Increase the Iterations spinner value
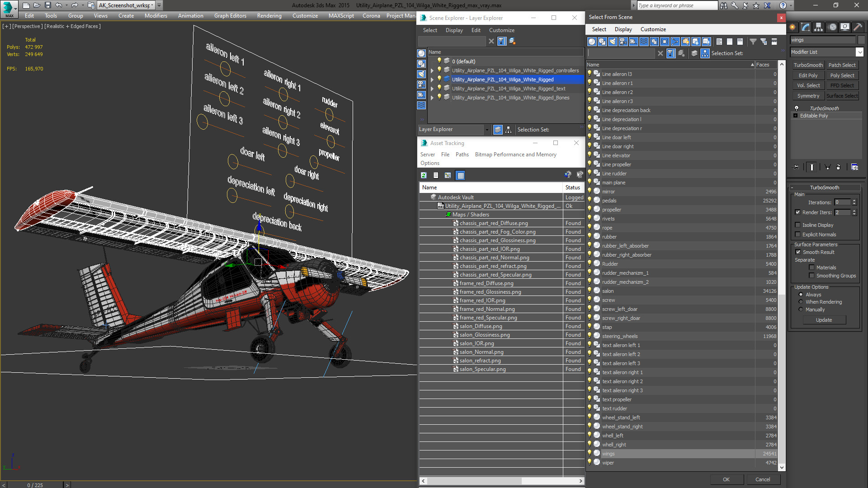 854,201
